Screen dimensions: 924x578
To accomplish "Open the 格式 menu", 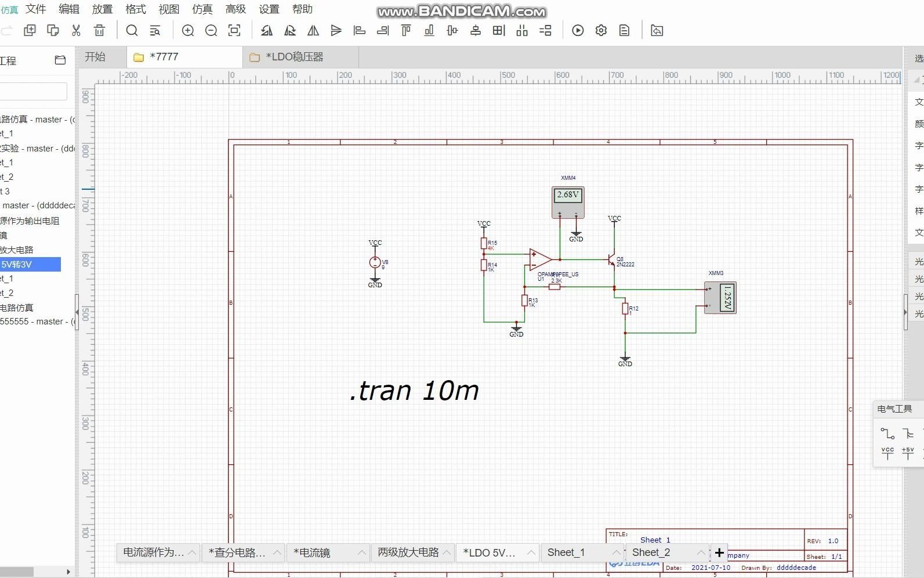I will click(136, 9).
